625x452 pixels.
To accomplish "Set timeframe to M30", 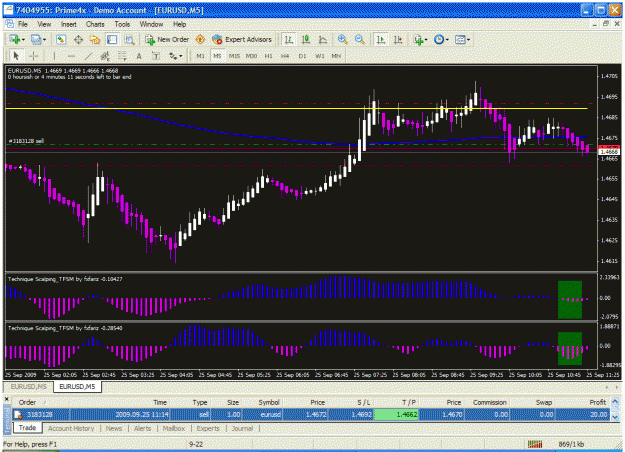I will pos(251,56).
